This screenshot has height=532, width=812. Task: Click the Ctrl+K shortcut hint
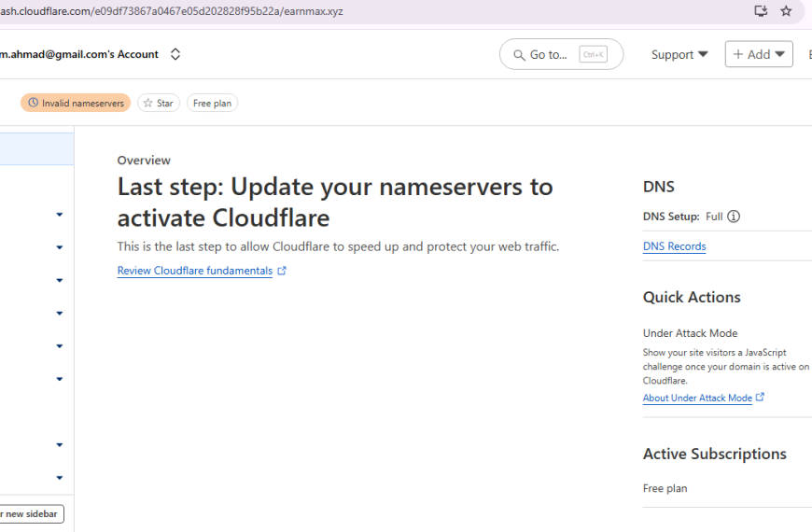(x=593, y=54)
